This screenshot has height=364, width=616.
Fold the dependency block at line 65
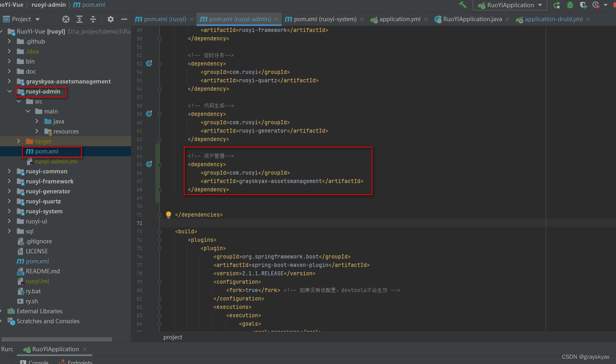point(159,164)
